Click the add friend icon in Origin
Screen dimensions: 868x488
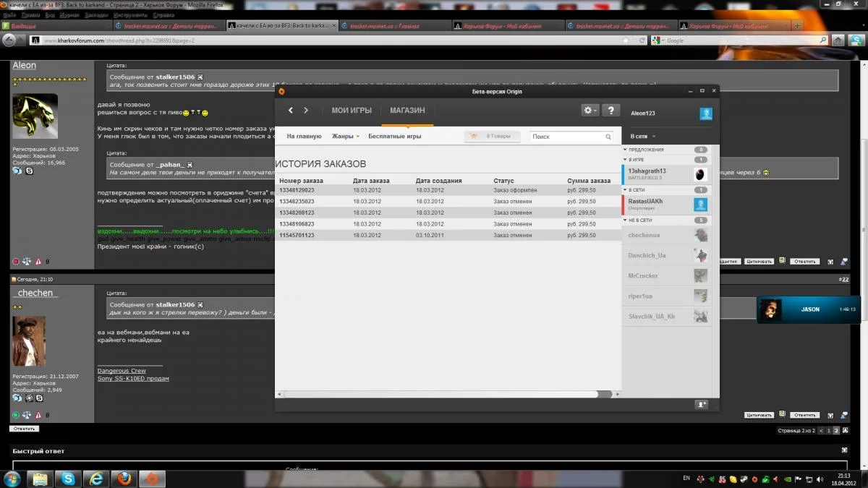pos(701,404)
